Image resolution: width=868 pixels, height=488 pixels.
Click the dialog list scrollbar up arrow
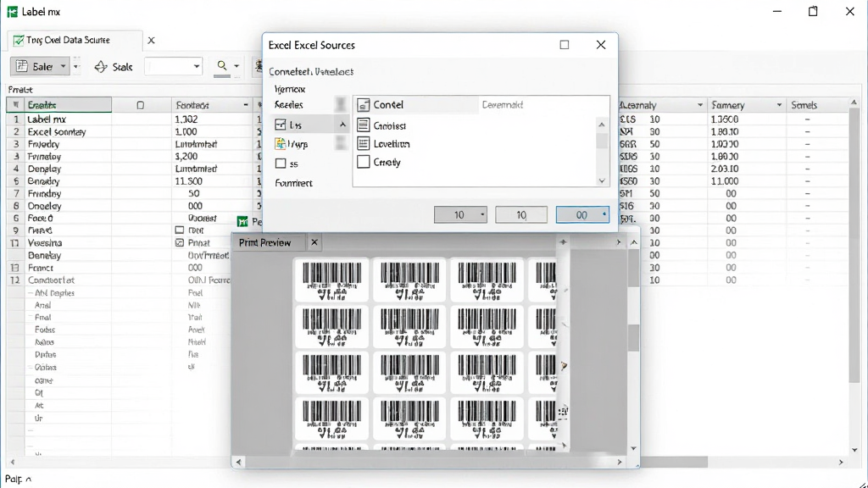(602, 125)
